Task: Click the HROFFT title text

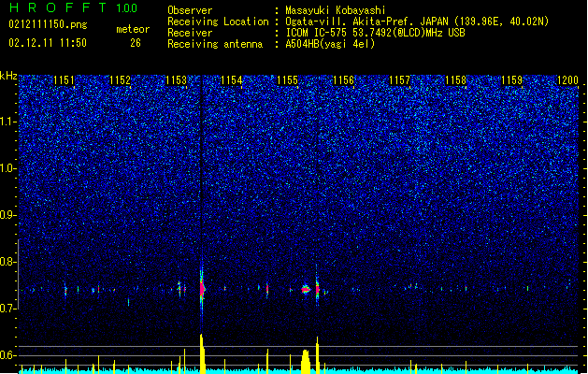Action: tap(58, 7)
